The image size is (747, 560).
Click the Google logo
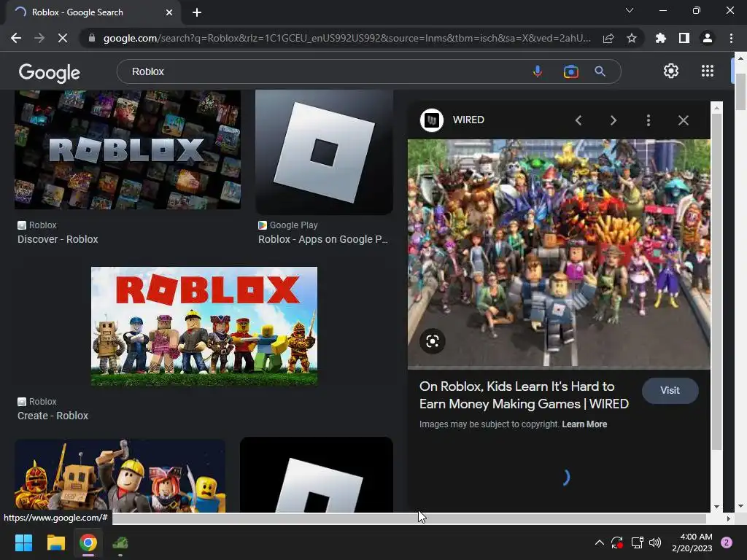tap(50, 72)
